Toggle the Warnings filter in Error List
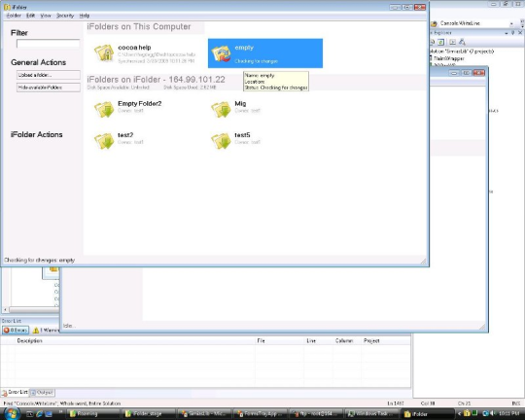The image size is (525, 420). 46,331
